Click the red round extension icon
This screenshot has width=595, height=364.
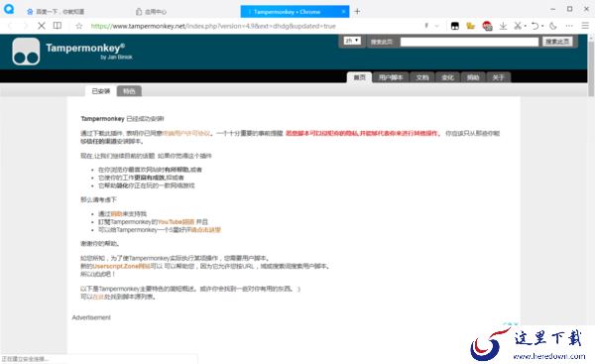[487, 26]
